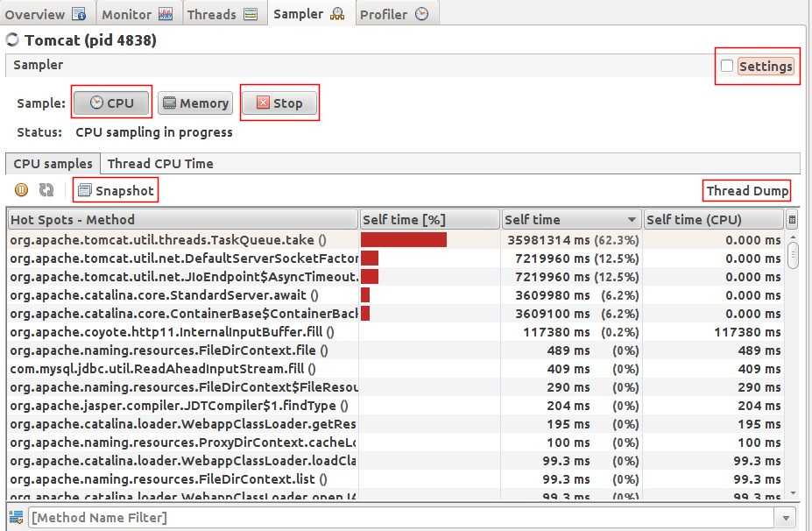This screenshot has width=812, height=531.
Task: Start Memory sampling
Action: pos(195,103)
